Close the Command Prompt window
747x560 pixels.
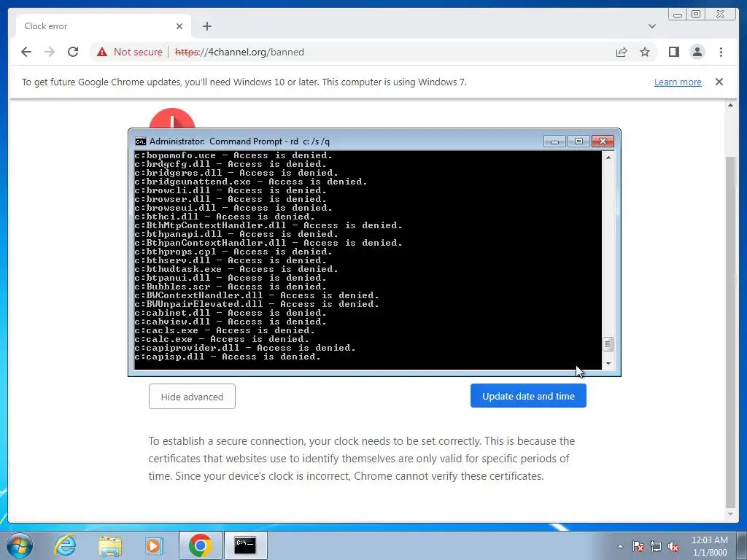(603, 141)
